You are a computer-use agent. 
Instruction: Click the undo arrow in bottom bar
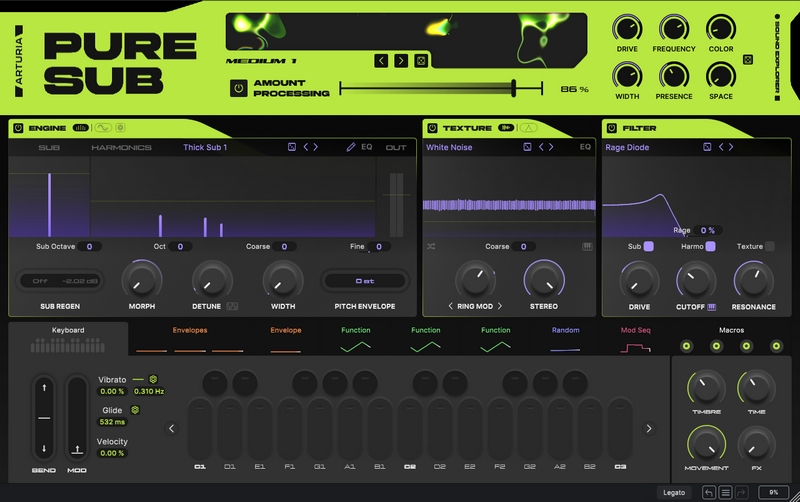pyautogui.click(x=709, y=492)
